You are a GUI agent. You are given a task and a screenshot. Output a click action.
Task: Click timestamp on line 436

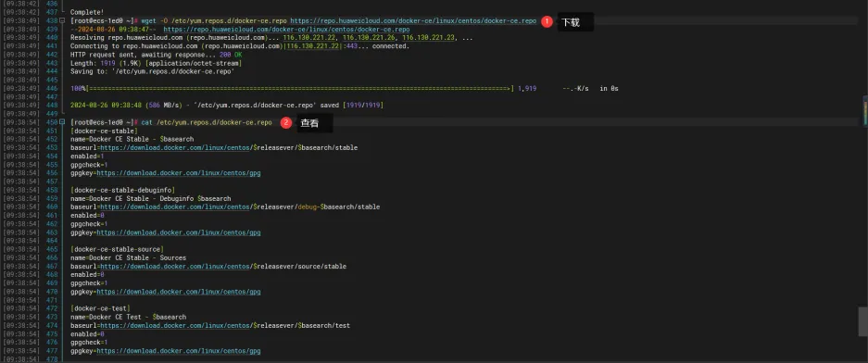coord(21,4)
